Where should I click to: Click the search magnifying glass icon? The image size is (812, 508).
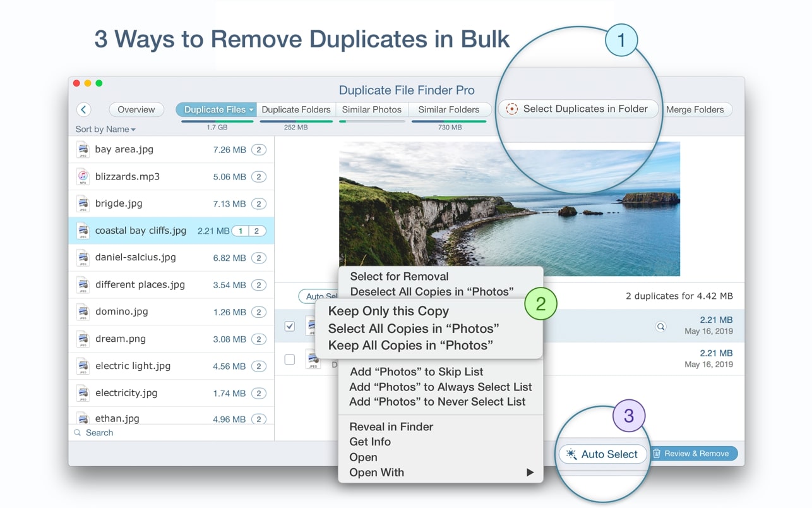(x=78, y=433)
